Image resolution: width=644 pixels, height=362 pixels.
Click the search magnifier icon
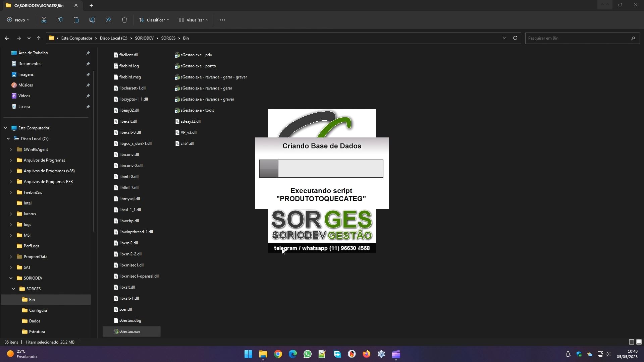pos(633,38)
